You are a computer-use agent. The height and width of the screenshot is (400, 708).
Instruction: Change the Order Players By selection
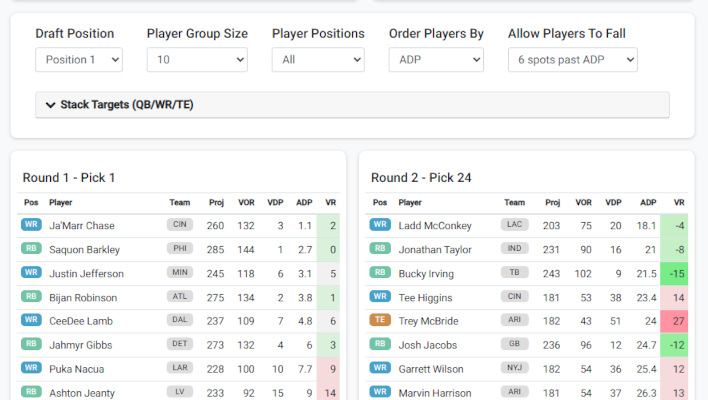[435, 60]
